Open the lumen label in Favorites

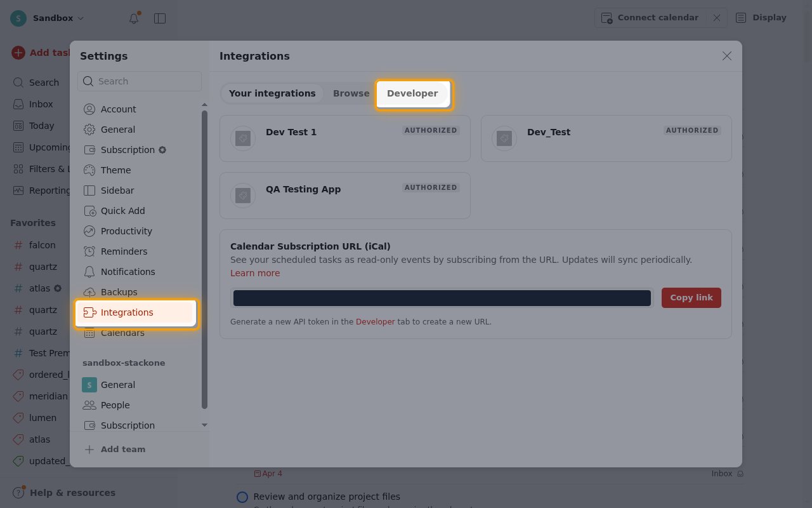pyautogui.click(x=43, y=418)
